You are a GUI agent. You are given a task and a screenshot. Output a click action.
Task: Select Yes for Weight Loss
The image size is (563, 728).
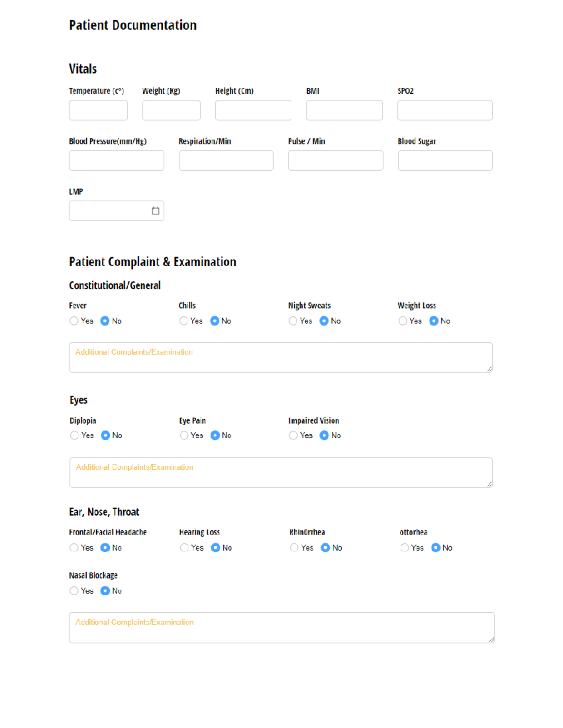coord(403,321)
